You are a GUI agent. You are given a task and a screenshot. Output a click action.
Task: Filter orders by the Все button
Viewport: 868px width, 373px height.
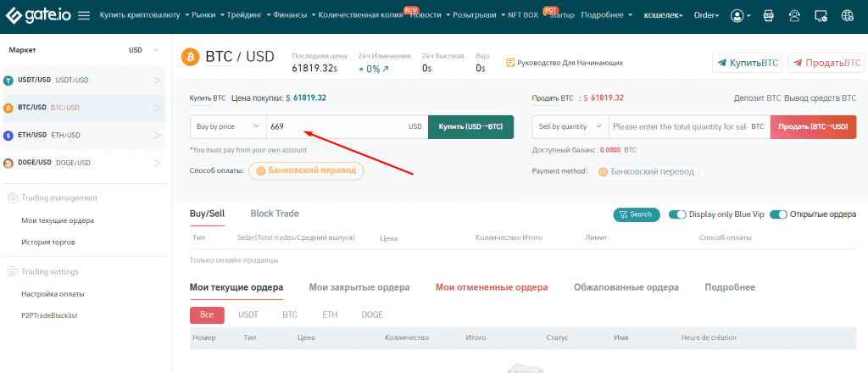click(207, 315)
